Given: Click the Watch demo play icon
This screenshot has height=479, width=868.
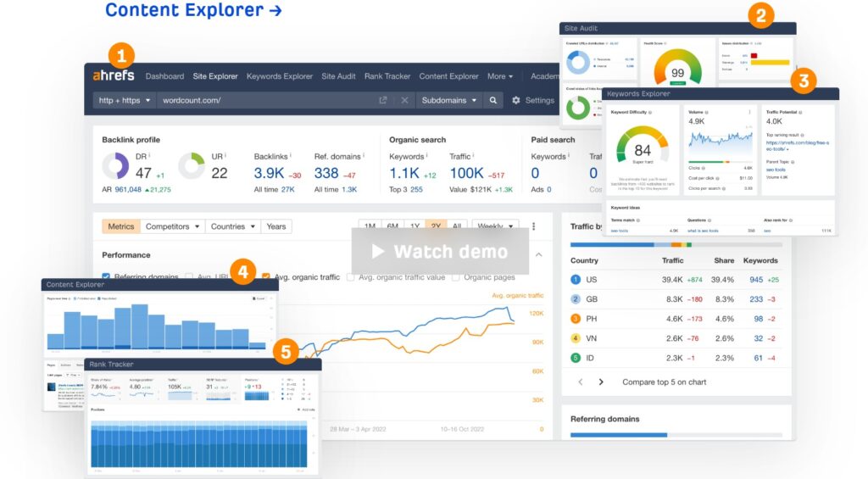Looking at the screenshot, I should 377,252.
